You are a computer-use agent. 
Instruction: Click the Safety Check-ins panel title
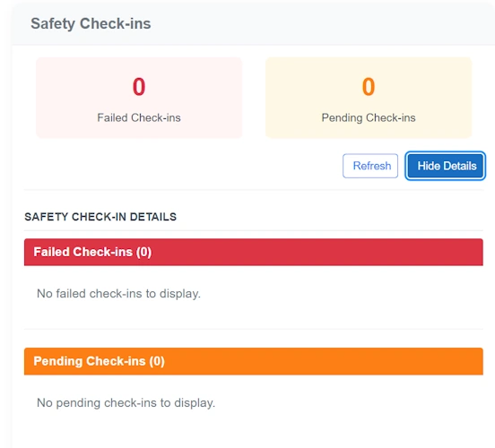point(91,23)
